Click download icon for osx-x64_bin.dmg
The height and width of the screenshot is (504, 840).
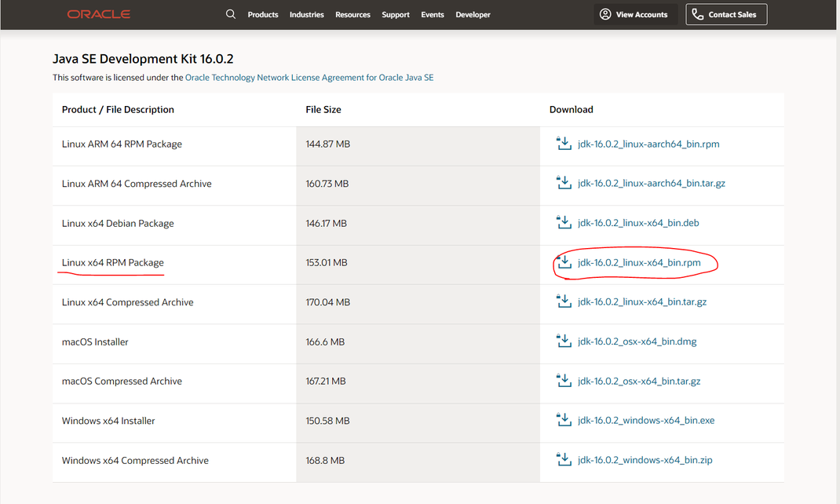coord(564,341)
